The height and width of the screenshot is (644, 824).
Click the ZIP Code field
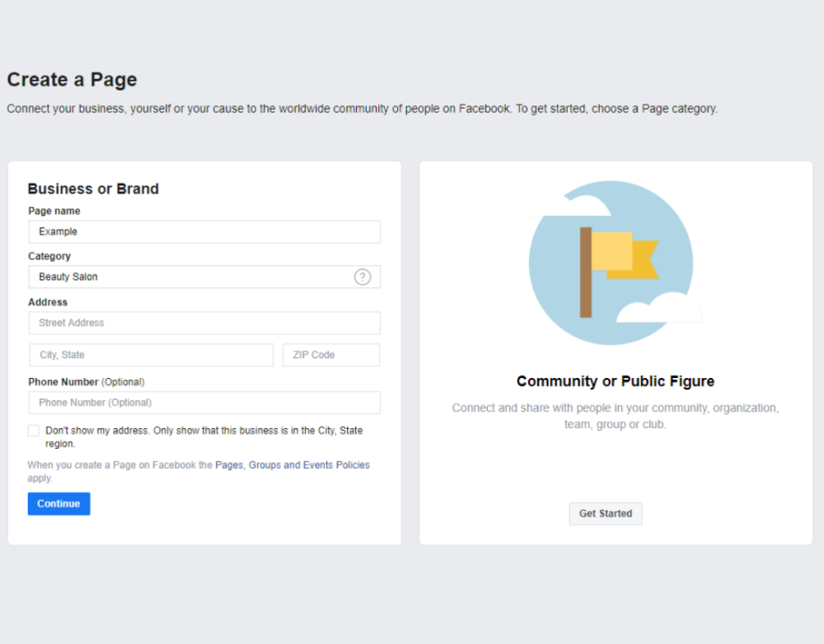[x=330, y=354]
